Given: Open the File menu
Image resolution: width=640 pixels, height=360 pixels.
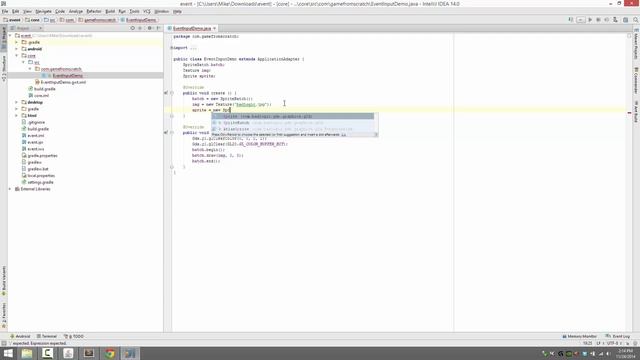Looking at the screenshot, I should click(x=5, y=11).
